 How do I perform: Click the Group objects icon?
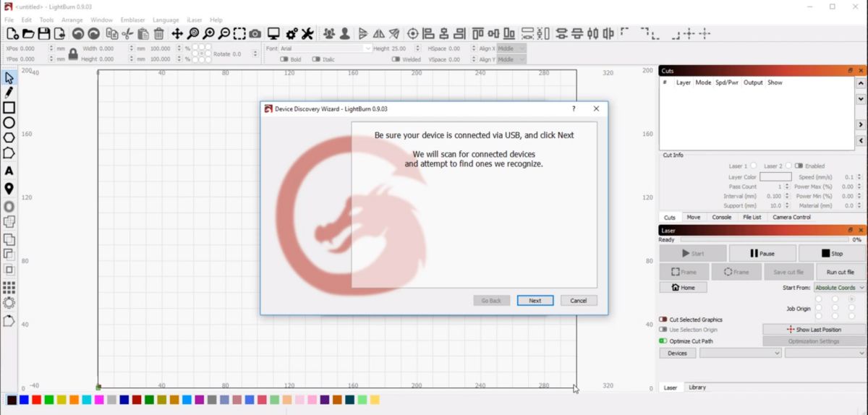[329, 33]
